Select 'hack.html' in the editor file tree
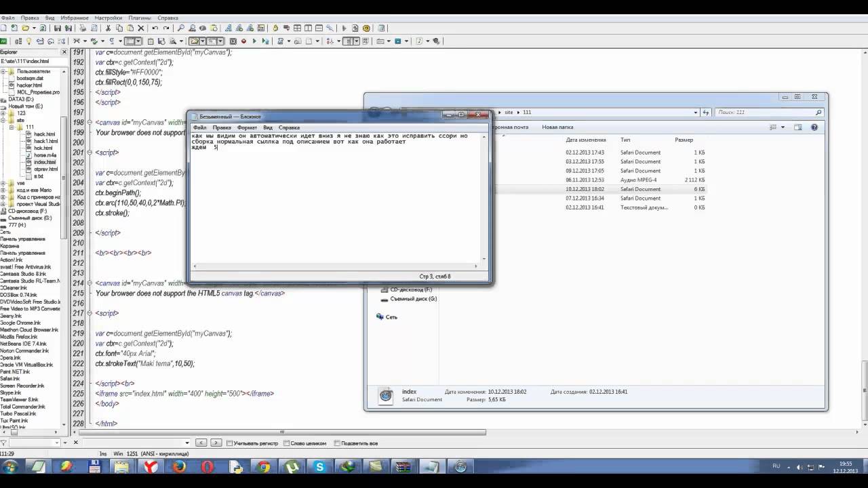The height and width of the screenshot is (488, 868). [x=44, y=134]
